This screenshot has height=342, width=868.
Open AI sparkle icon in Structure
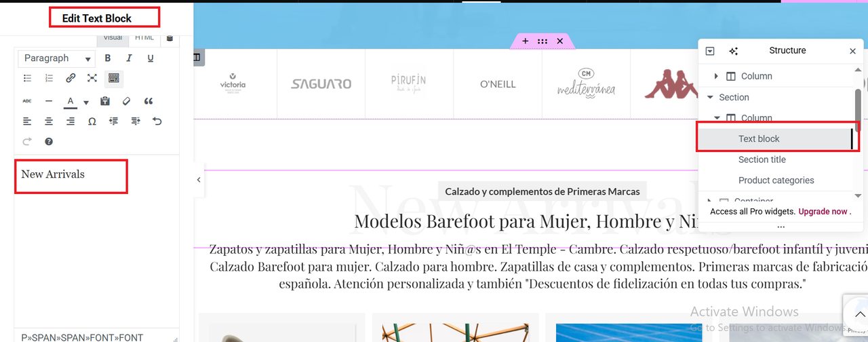pos(733,51)
